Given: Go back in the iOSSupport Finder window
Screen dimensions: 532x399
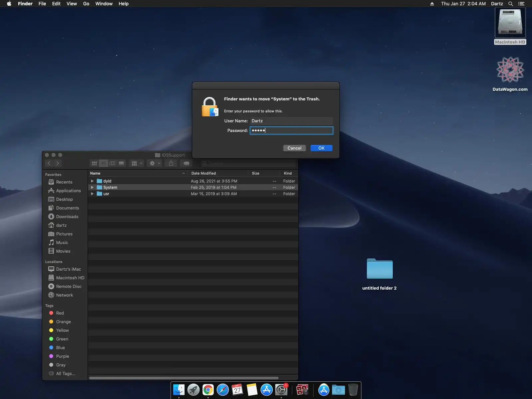Looking at the screenshot, I should click(49, 163).
